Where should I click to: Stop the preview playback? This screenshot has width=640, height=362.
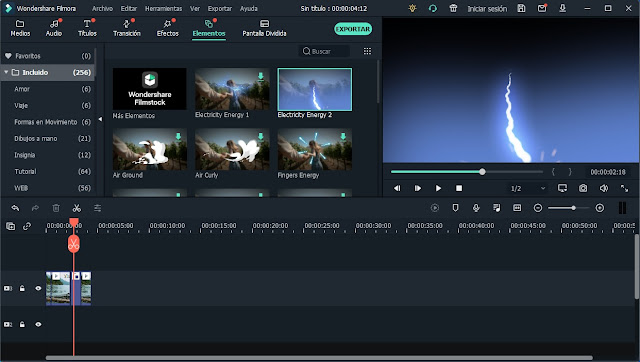coord(459,188)
